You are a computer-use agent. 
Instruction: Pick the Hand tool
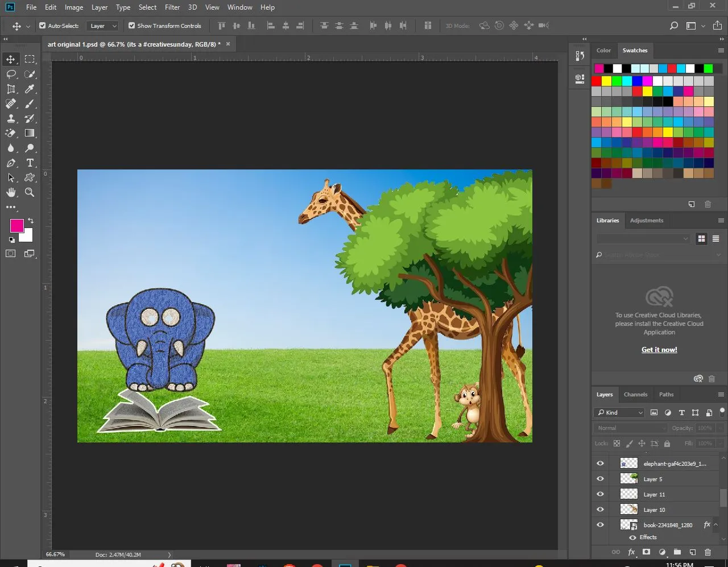pos(11,192)
